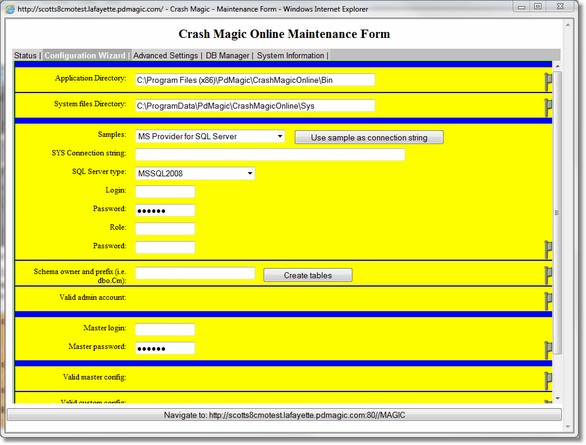Open the Advanced Settings tab
This screenshot has height=445, width=586.
(166, 55)
